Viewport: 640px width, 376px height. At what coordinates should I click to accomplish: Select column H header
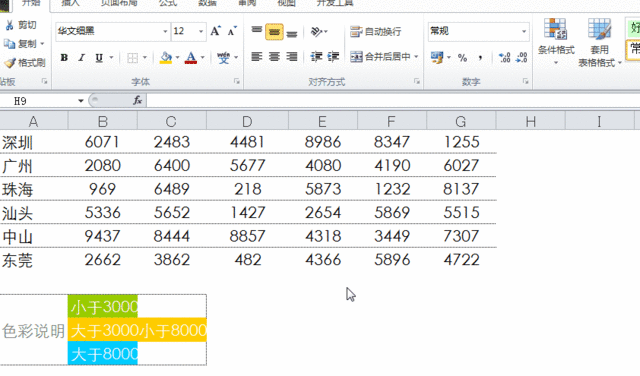tap(531, 121)
